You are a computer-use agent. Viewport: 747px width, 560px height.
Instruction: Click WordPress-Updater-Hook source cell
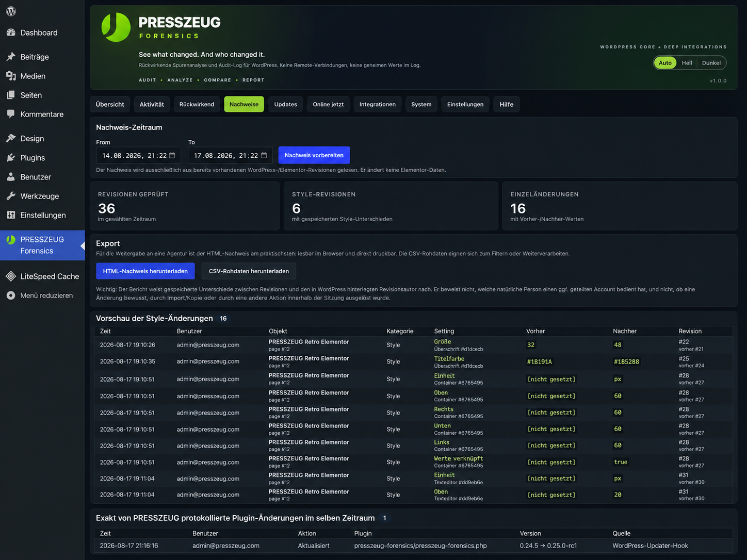tap(650, 546)
